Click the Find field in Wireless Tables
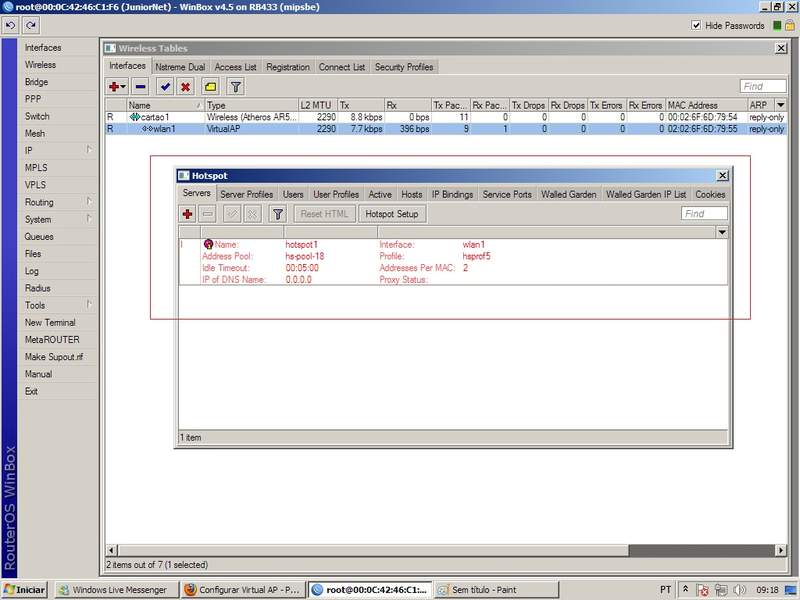800x600 pixels. [x=762, y=86]
